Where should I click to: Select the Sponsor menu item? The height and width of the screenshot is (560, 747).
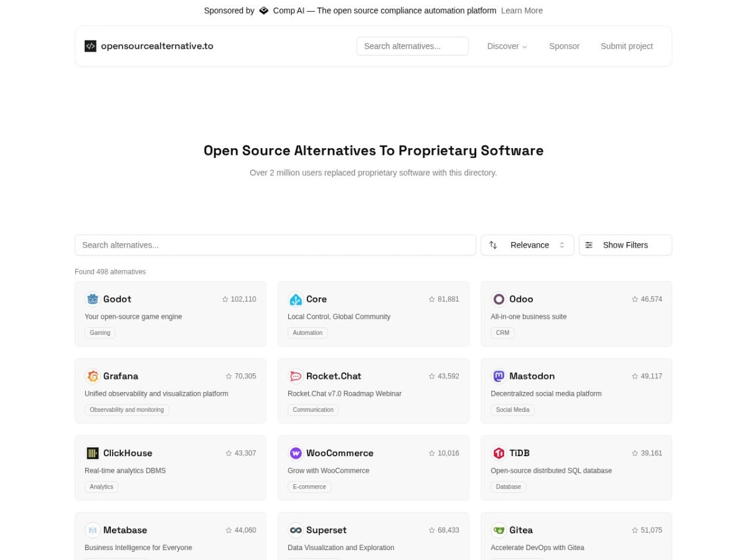(564, 46)
